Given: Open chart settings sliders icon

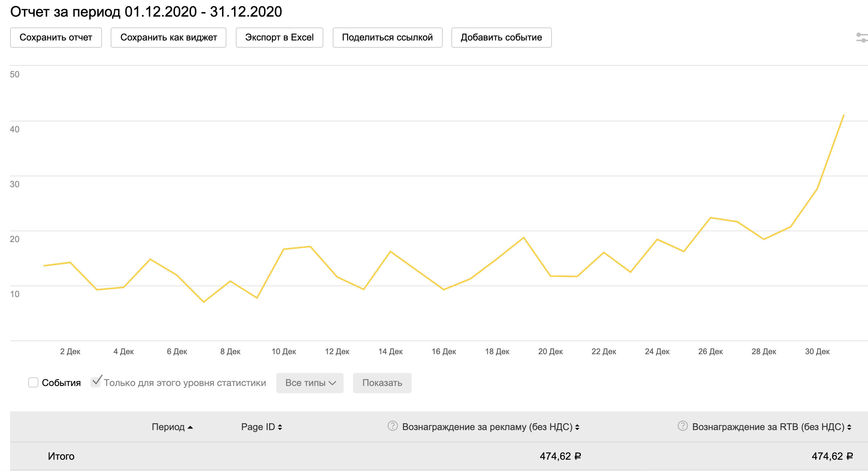Looking at the screenshot, I should click(862, 38).
